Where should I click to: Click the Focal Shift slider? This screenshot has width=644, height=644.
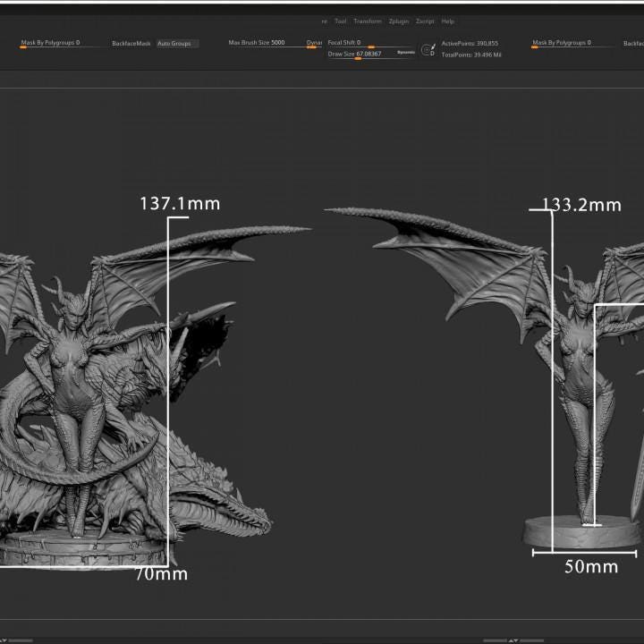371,44
